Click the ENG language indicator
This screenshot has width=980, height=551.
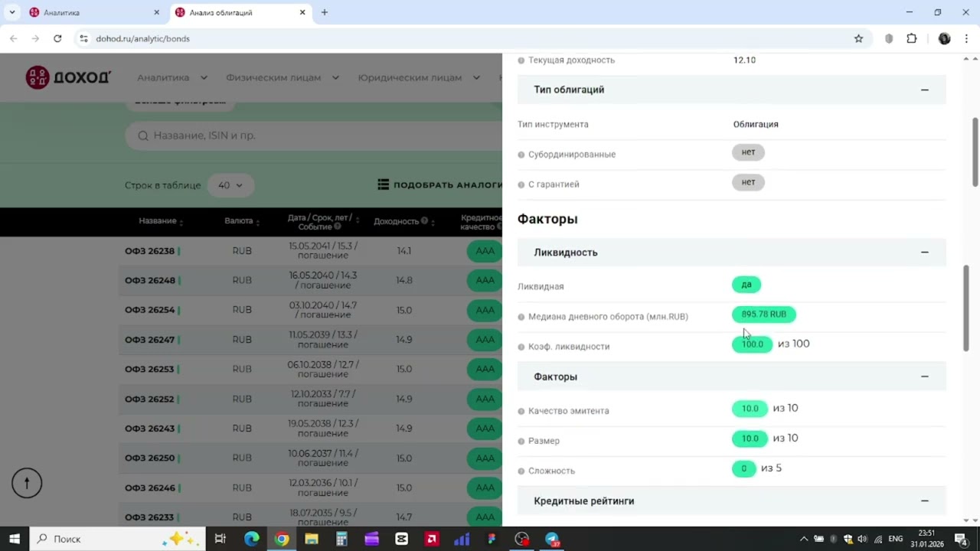coord(896,539)
